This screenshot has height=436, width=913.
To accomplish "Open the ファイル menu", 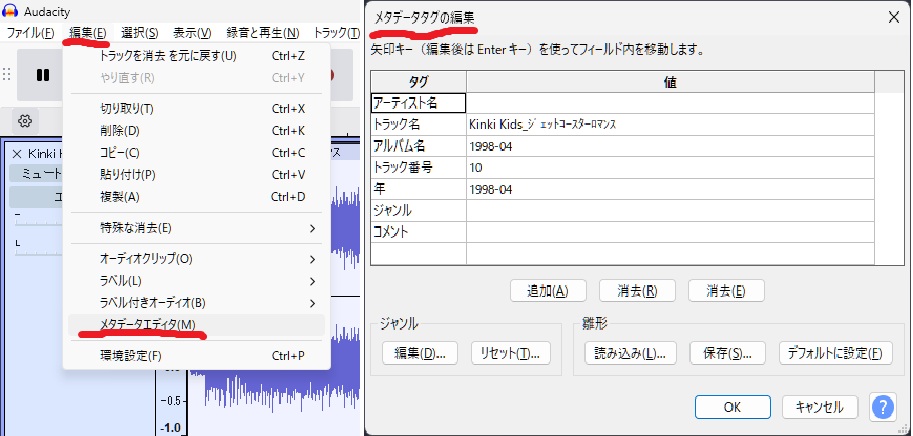I will [30, 33].
